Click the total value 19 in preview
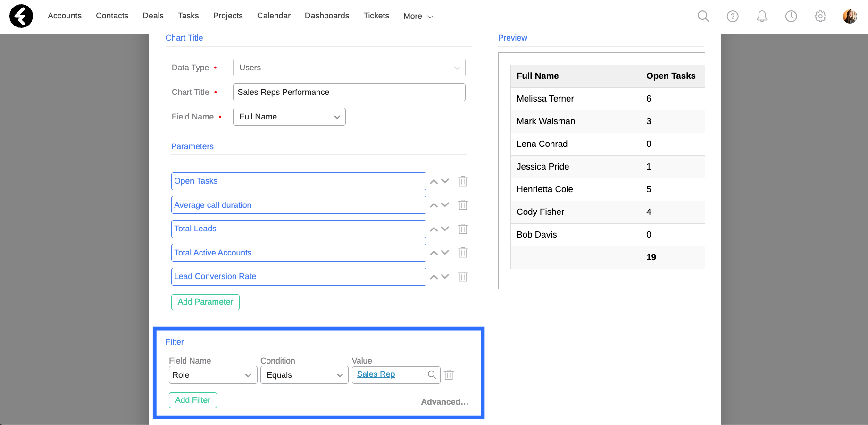The image size is (868, 425). point(651,257)
